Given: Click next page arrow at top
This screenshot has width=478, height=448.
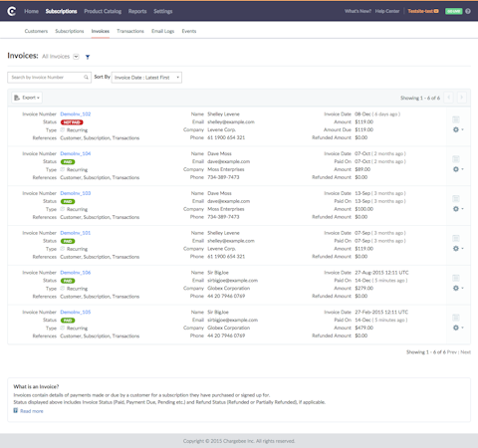Looking at the screenshot, I should [461, 98].
